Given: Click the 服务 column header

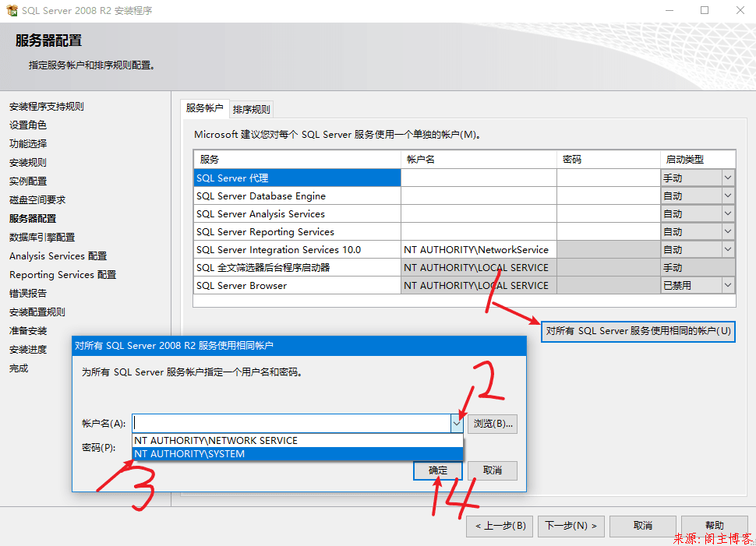Looking at the screenshot, I should click(297, 159).
